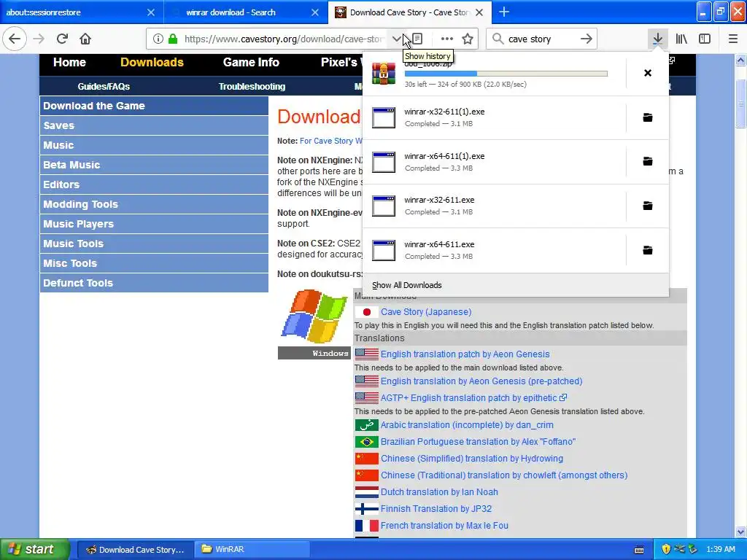Open the Home menu item on the site
The height and width of the screenshot is (560, 747).
pos(69,63)
